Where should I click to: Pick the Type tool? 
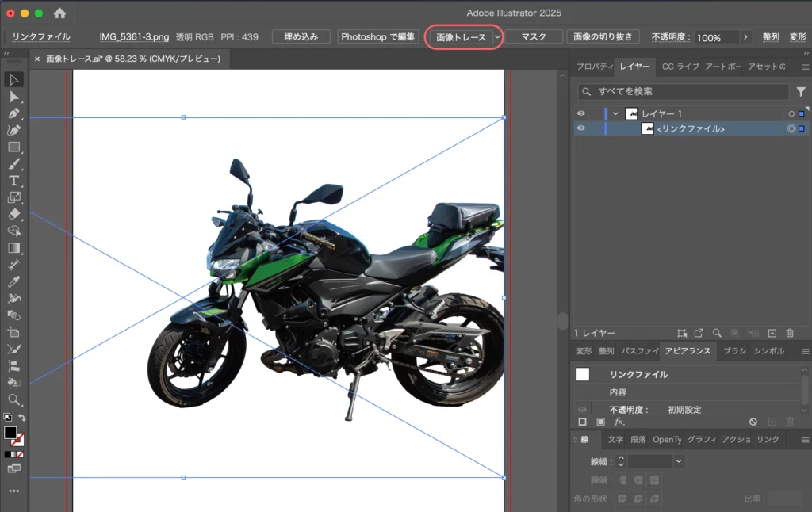click(x=13, y=181)
